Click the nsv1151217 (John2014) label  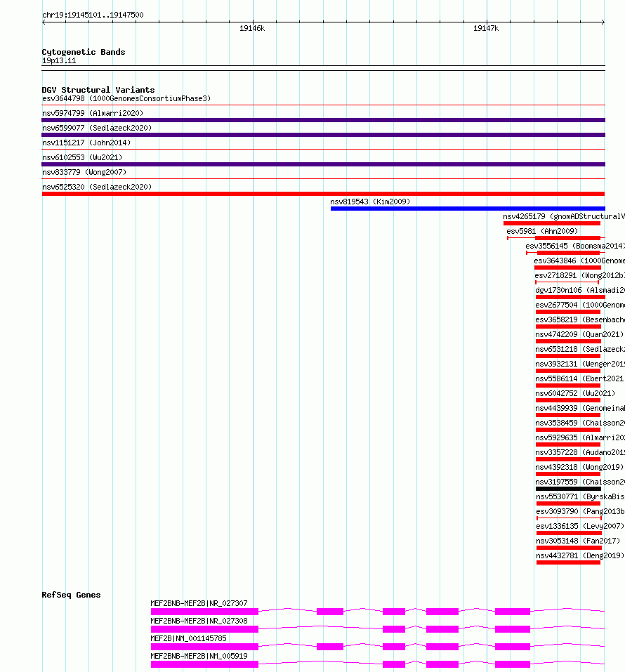[x=86, y=143]
